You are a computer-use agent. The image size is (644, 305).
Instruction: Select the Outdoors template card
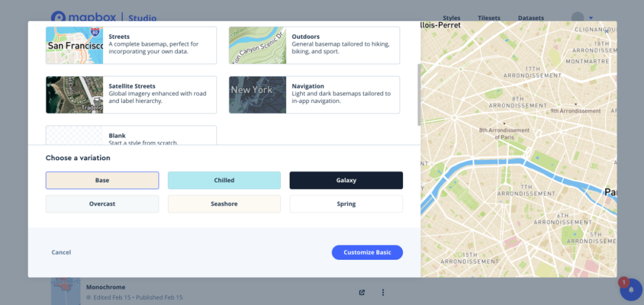(314, 45)
